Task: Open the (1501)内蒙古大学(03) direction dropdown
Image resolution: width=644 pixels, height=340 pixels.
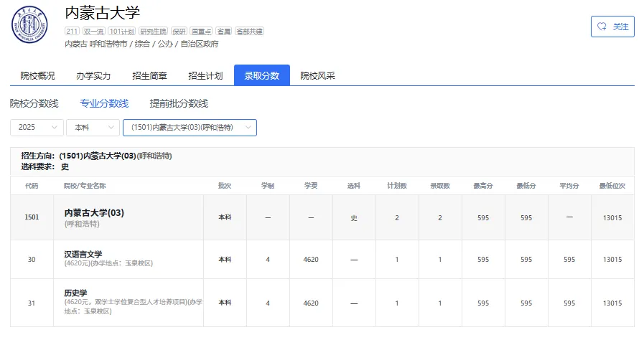Action: point(190,128)
